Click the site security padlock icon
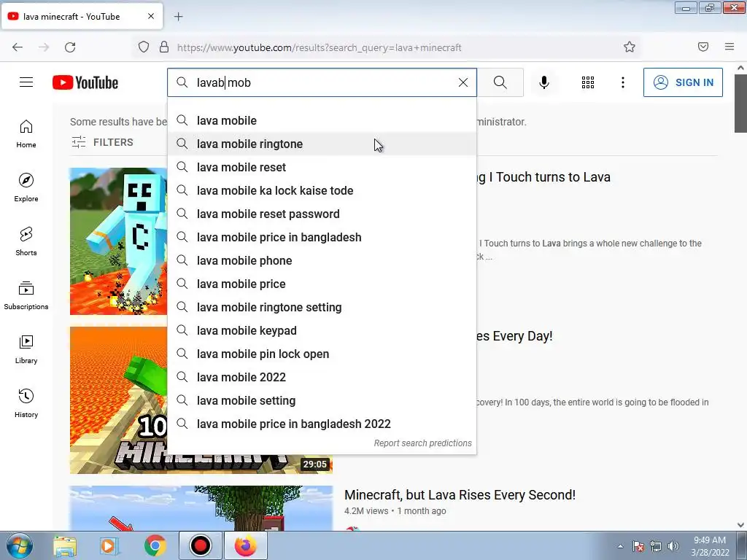747x560 pixels. coord(164,47)
